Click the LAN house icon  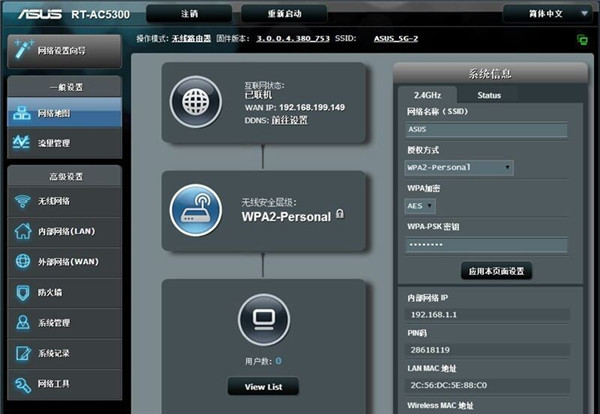coord(23,231)
